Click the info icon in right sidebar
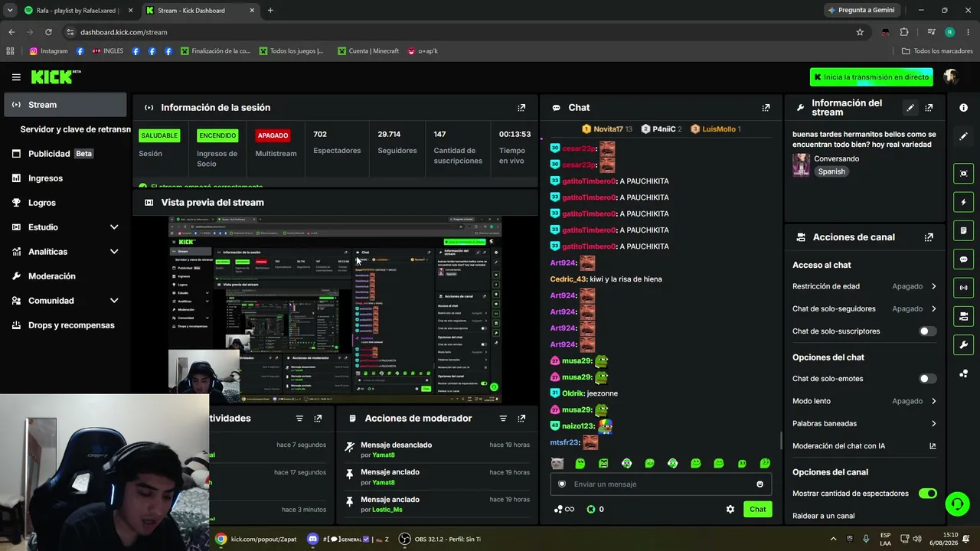Image resolution: width=980 pixels, height=551 pixels. 963,108
